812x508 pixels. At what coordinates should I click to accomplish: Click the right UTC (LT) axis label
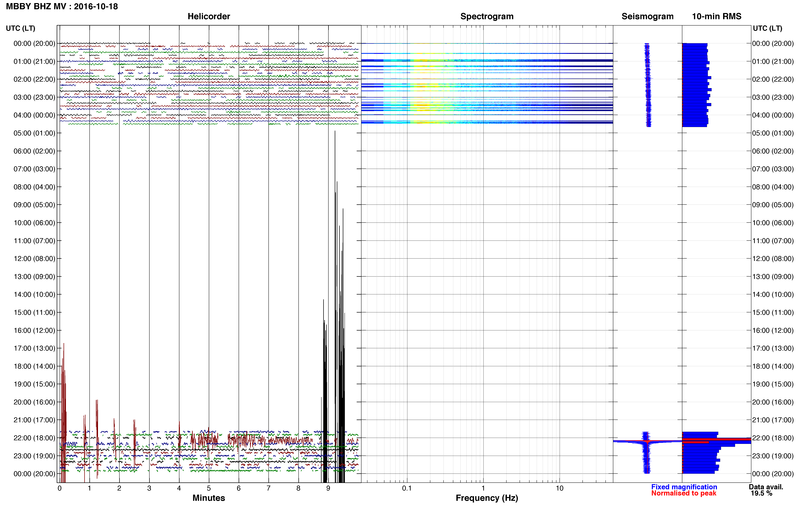(x=767, y=28)
